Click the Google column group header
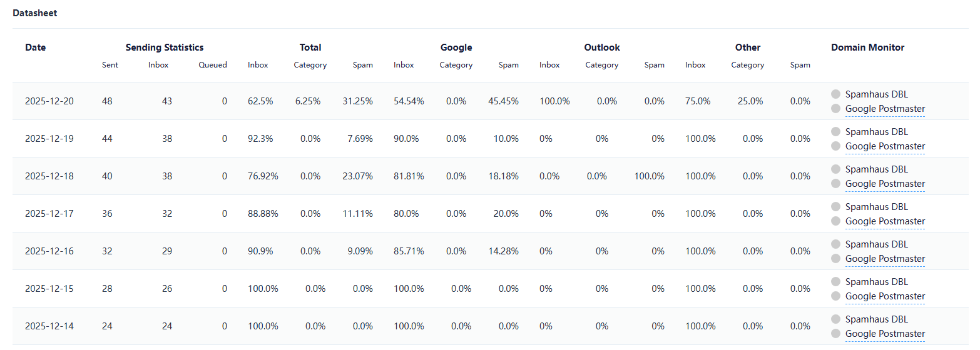Image resolution: width=980 pixels, height=350 pixels. 456,47
